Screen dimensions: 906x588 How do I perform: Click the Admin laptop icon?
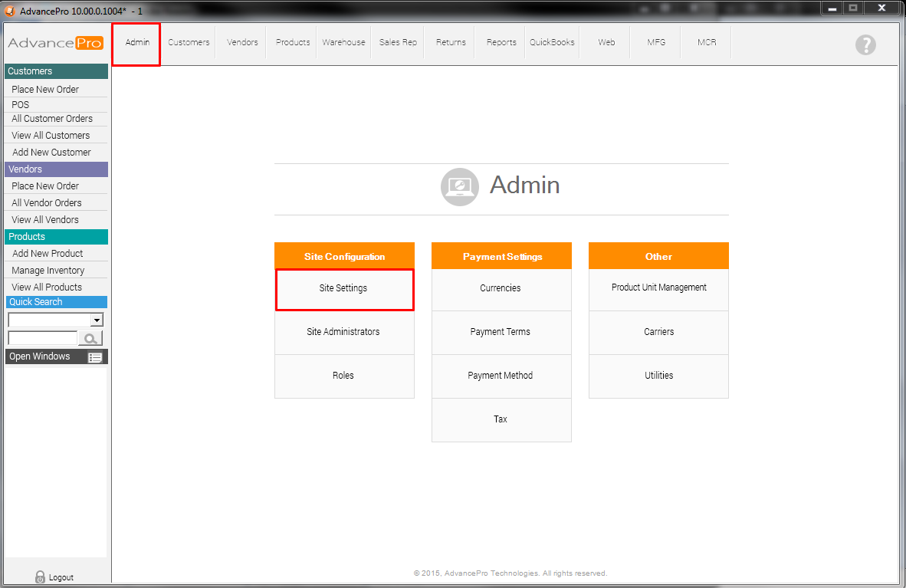pos(459,186)
